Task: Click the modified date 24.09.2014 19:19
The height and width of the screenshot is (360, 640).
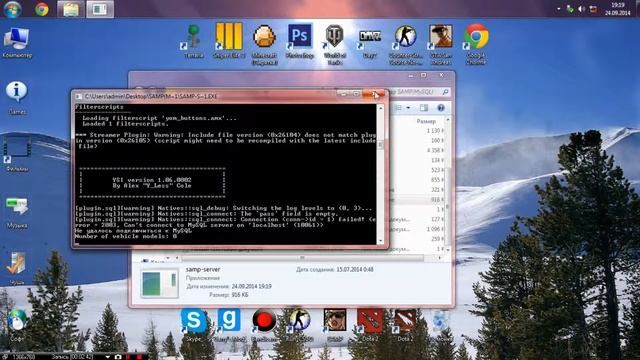Action: [251, 287]
